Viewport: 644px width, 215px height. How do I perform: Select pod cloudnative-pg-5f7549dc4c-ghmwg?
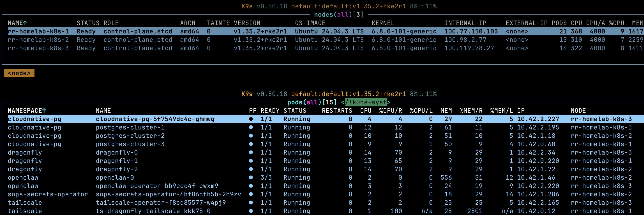point(326,119)
